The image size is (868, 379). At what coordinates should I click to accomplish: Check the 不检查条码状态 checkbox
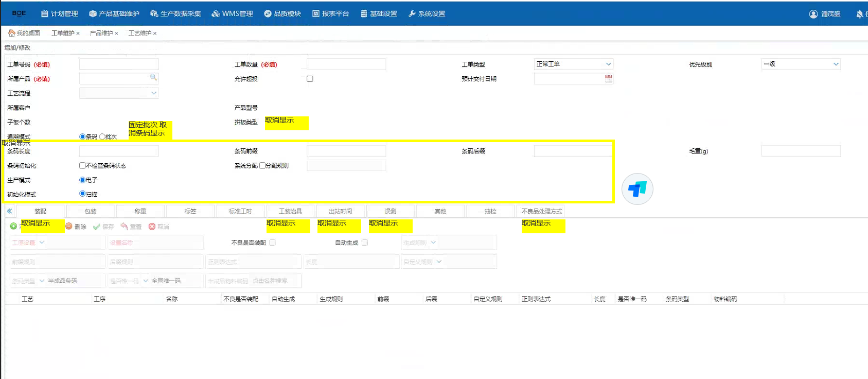pyautogui.click(x=82, y=165)
